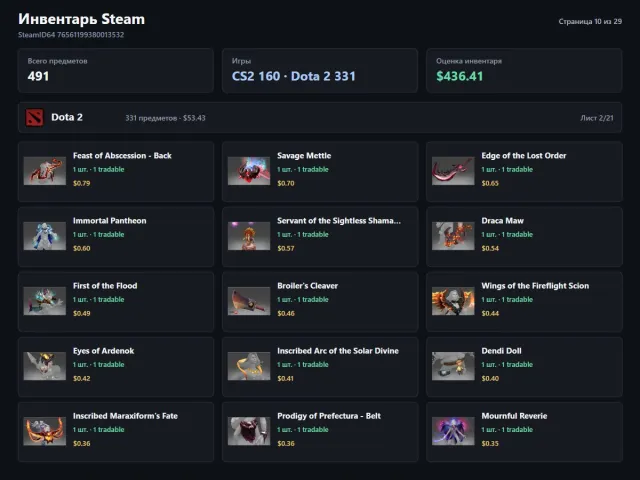Select the 'Inscribed Maraxiform's Fate' title
The height and width of the screenshot is (480, 640).
pyautogui.click(x=125, y=416)
